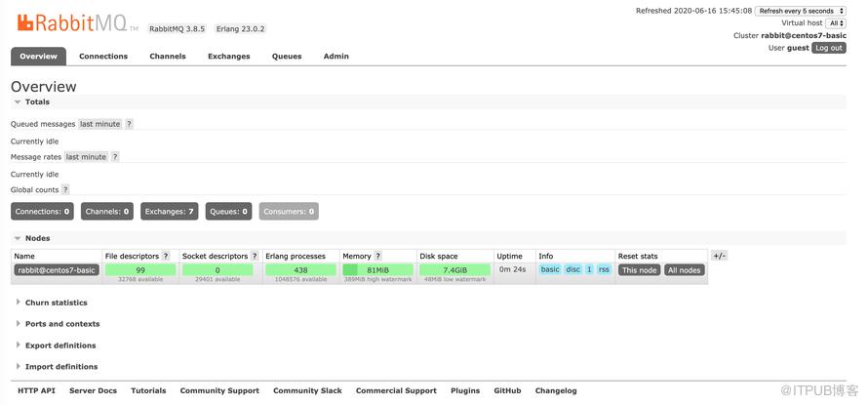Open help for Global counts
Screen dimensions: 868x405
pos(65,189)
